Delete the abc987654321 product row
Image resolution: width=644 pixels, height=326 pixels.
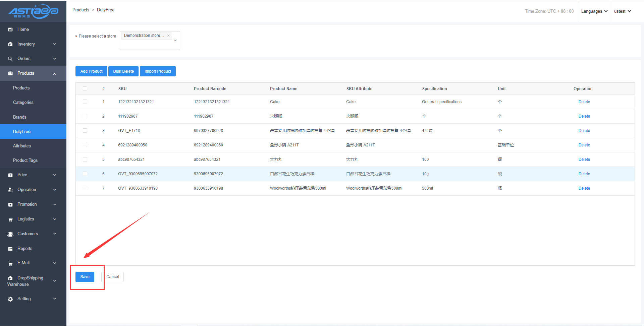(584, 159)
